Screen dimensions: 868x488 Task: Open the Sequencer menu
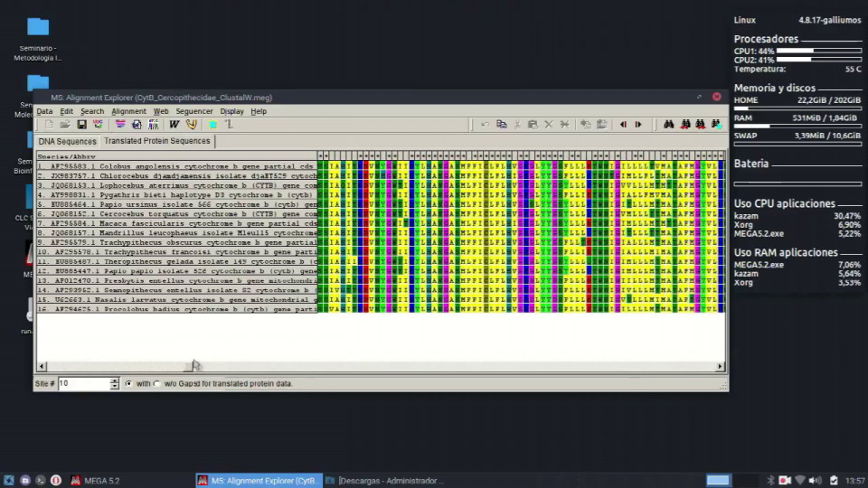pyautogui.click(x=193, y=111)
